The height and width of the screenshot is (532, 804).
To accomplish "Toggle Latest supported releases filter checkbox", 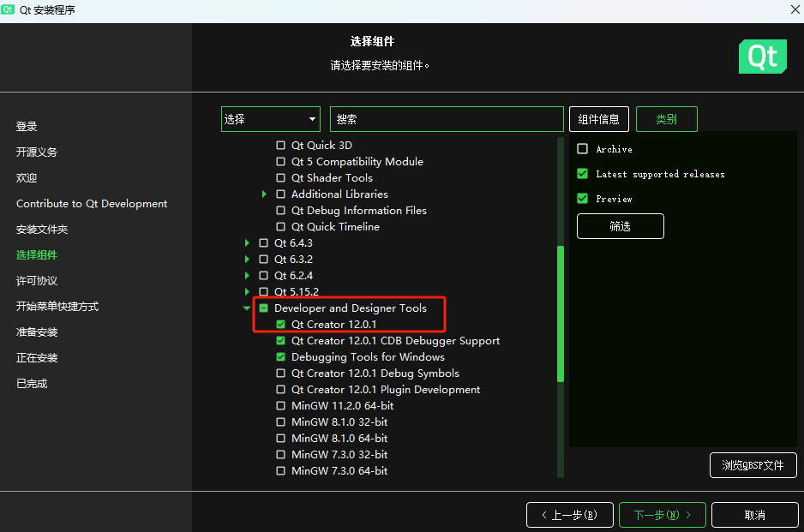I will click(x=583, y=174).
